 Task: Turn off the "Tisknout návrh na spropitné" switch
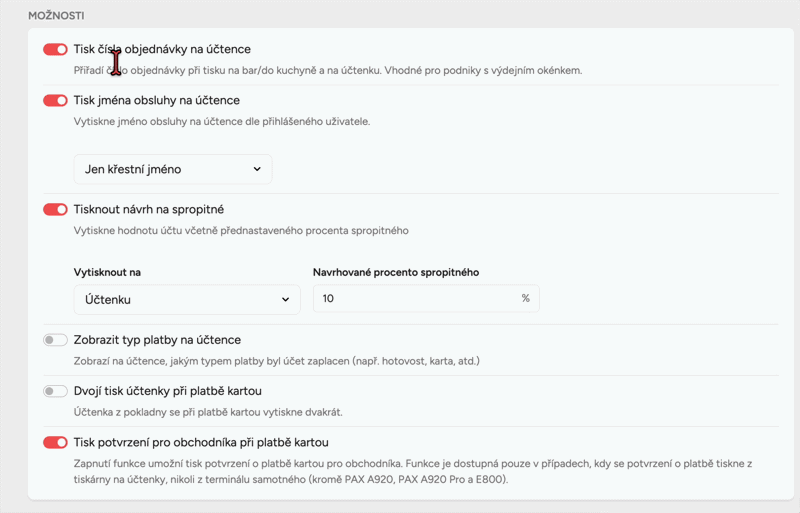[55, 210]
